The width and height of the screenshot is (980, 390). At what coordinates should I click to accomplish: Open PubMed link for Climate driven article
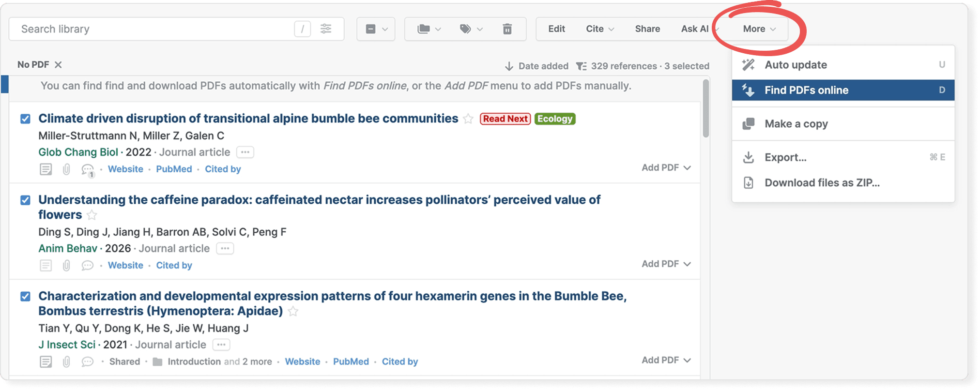click(x=174, y=169)
